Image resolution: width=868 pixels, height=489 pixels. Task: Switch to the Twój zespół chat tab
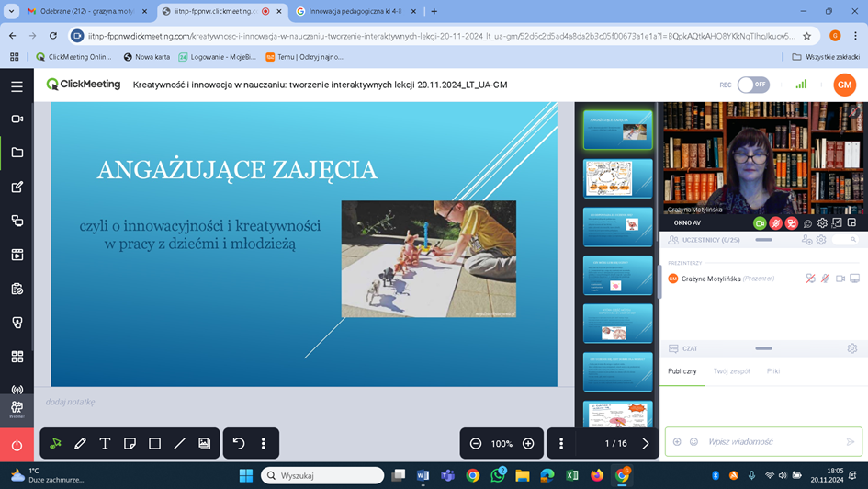731,371
